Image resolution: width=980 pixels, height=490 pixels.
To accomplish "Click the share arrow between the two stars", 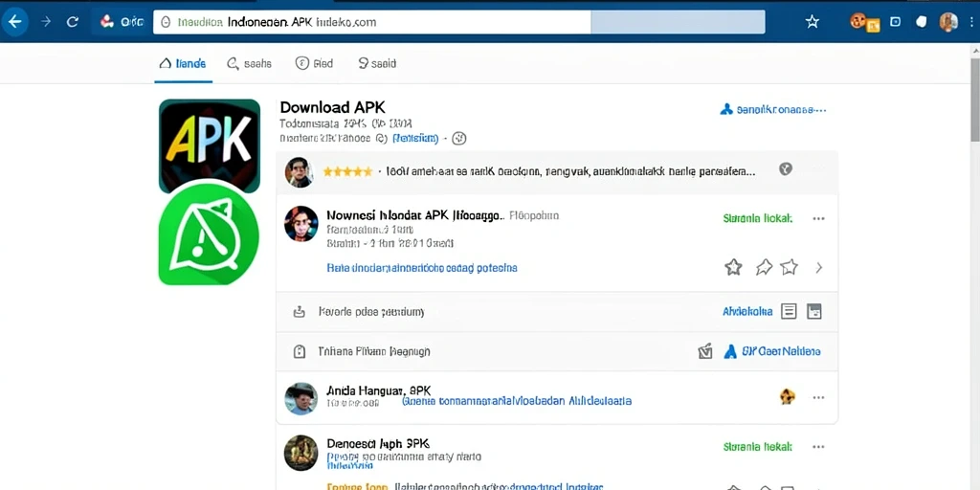I will [x=764, y=268].
